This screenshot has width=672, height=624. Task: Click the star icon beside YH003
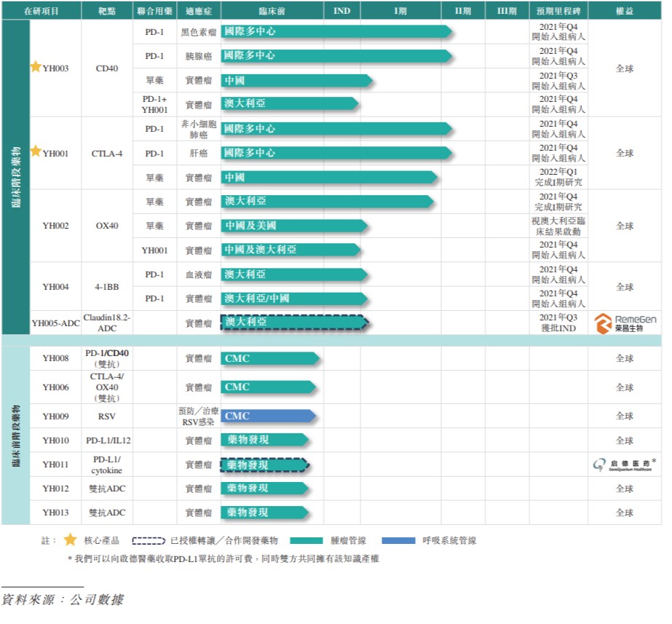coord(35,67)
